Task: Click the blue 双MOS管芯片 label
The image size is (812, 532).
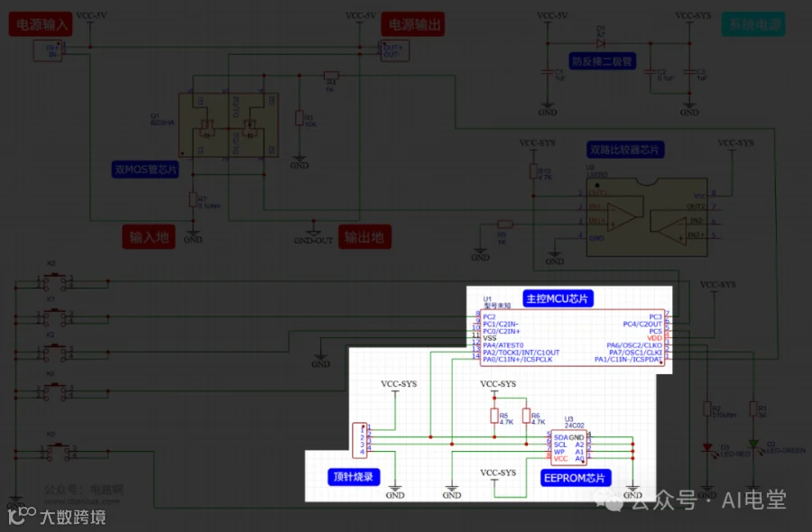Action: click(x=145, y=170)
